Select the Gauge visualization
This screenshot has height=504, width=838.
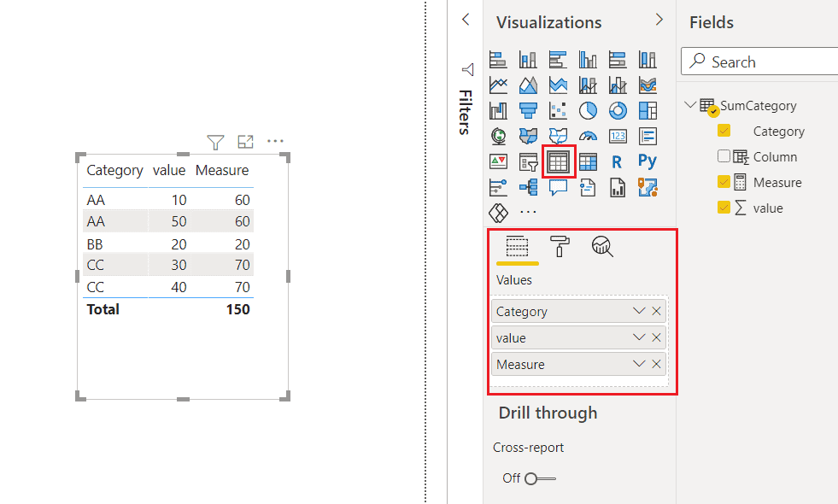588,135
